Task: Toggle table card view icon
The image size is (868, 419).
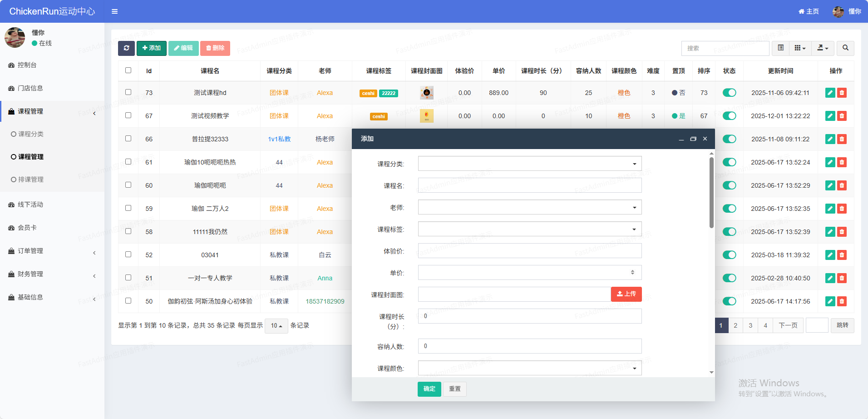Action: [781, 48]
